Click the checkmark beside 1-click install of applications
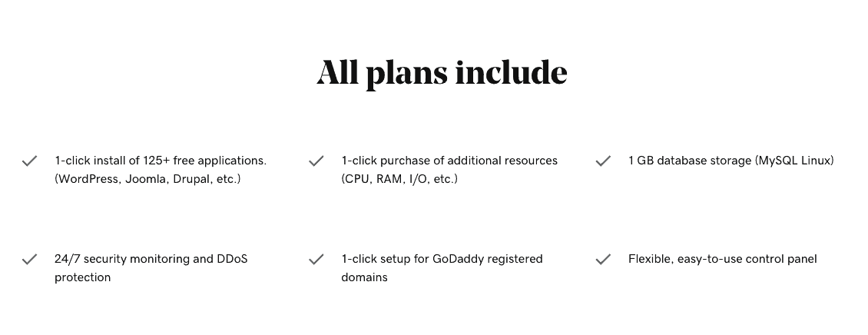 coord(29,161)
